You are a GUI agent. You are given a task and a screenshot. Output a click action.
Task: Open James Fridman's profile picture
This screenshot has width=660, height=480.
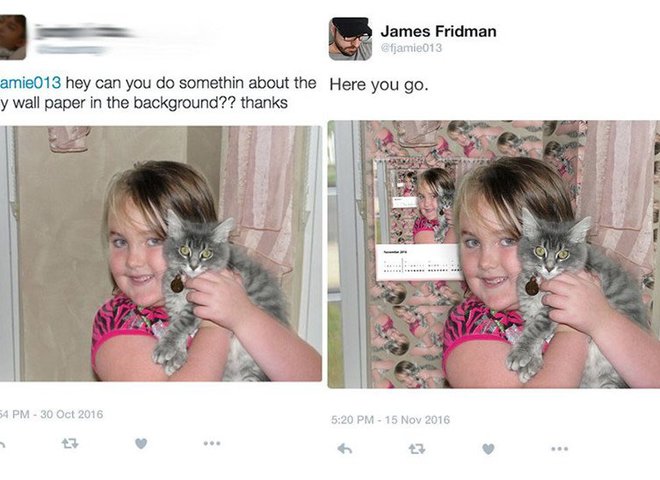point(350,39)
